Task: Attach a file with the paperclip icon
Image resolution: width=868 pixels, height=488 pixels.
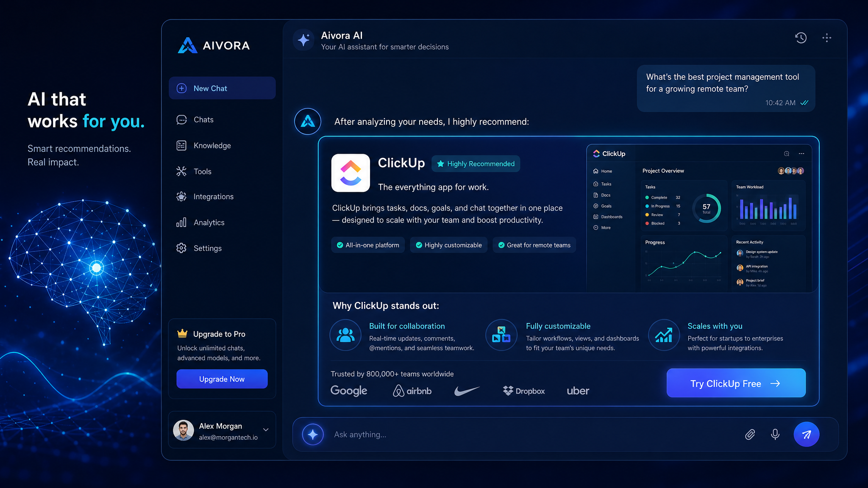Action: (750, 435)
